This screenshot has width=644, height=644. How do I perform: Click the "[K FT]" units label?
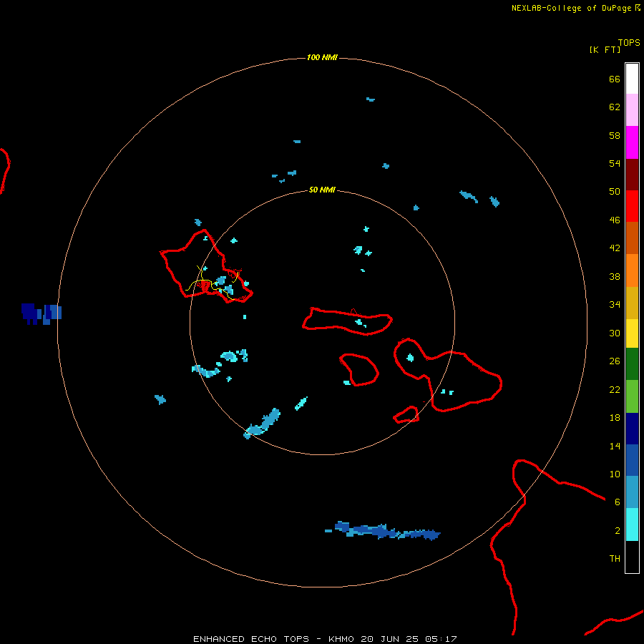(x=605, y=49)
